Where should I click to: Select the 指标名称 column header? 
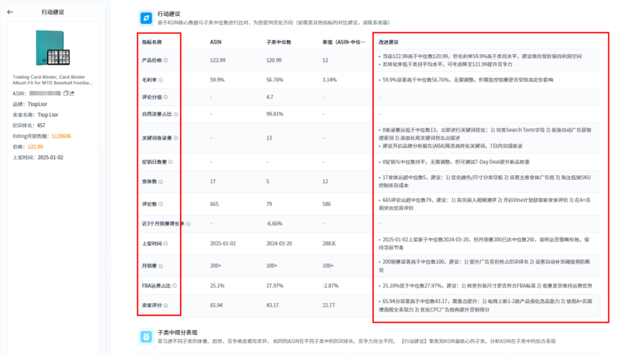pyautogui.click(x=152, y=42)
